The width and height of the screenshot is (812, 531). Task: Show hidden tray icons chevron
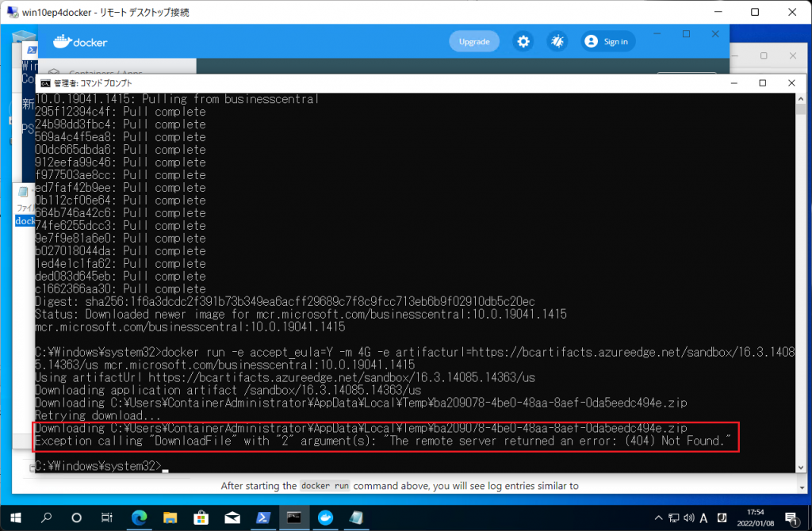click(658, 518)
